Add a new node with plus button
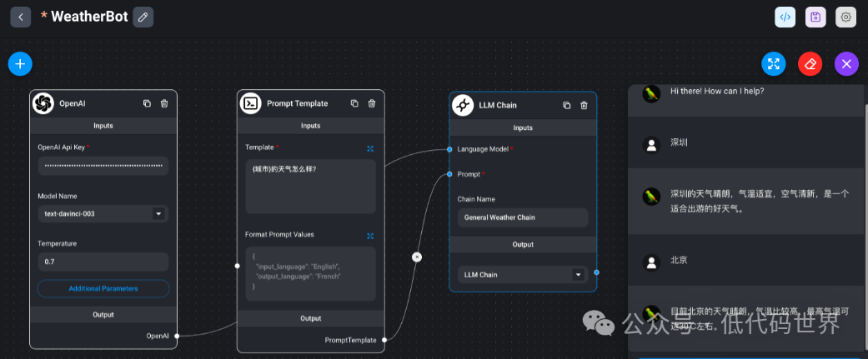The height and width of the screenshot is (359, 868). [20, 64]
